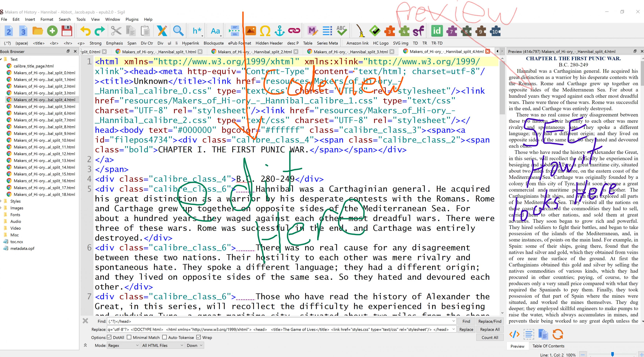Click the Insert special character omega icon
644x357 pixels.
pyautogui.click(x=265, y=31)
